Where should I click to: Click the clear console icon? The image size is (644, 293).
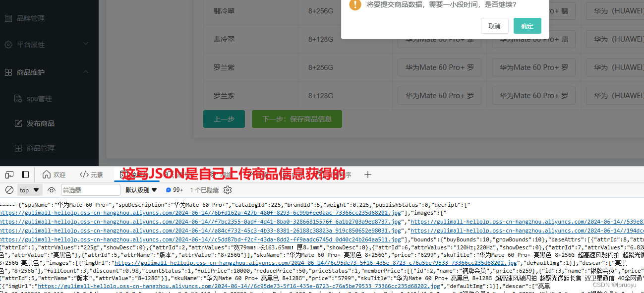pos(9,190)
